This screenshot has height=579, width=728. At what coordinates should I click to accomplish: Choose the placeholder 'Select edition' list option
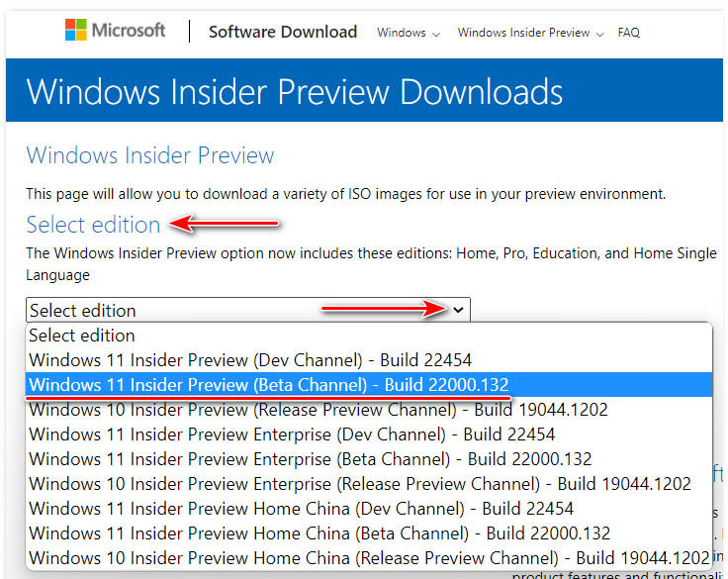pos(369,336)
